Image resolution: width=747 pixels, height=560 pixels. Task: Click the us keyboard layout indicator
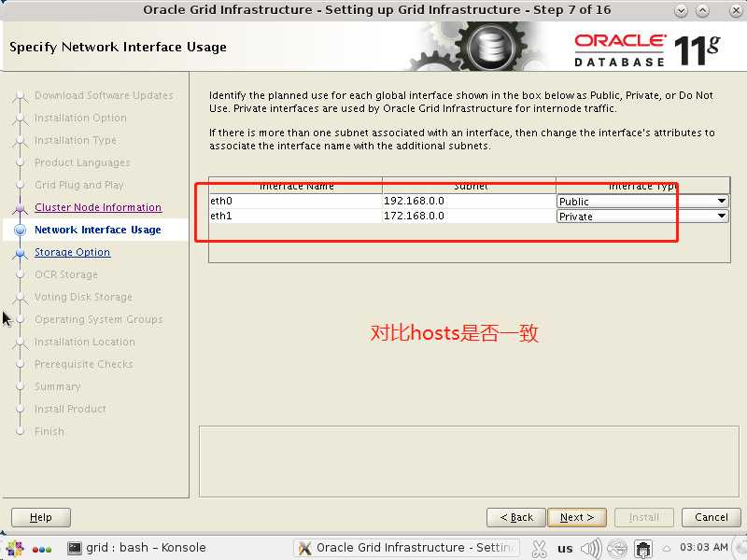click(565, 549)
